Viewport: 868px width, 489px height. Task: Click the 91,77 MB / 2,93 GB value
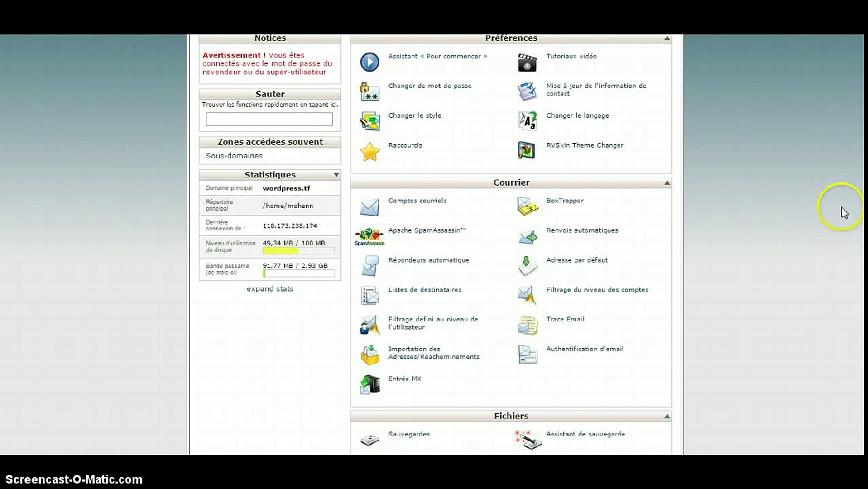point(295,266)
